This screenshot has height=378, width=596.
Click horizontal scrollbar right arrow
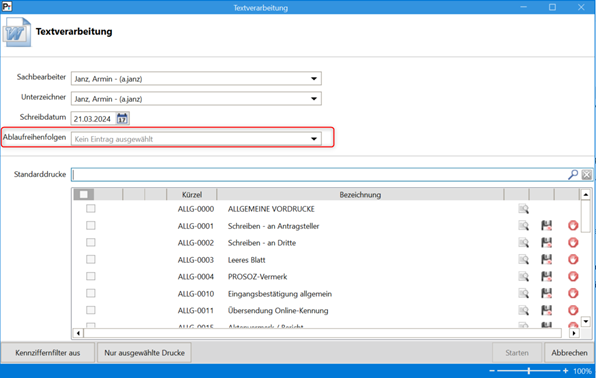click(x=574, y=333)
